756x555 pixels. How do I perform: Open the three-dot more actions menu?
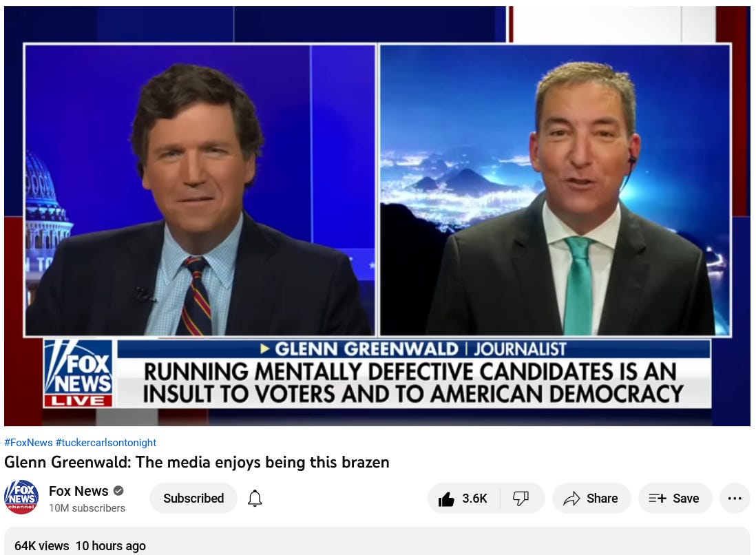(x=735, y=499)
